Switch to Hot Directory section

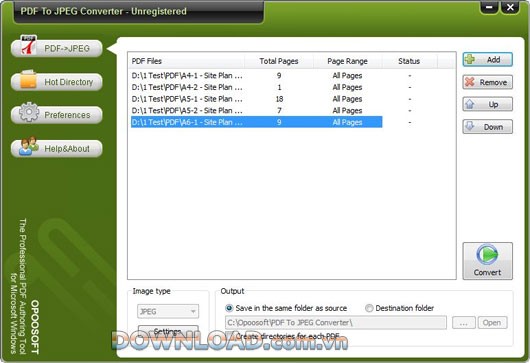[x=57, y=82]
